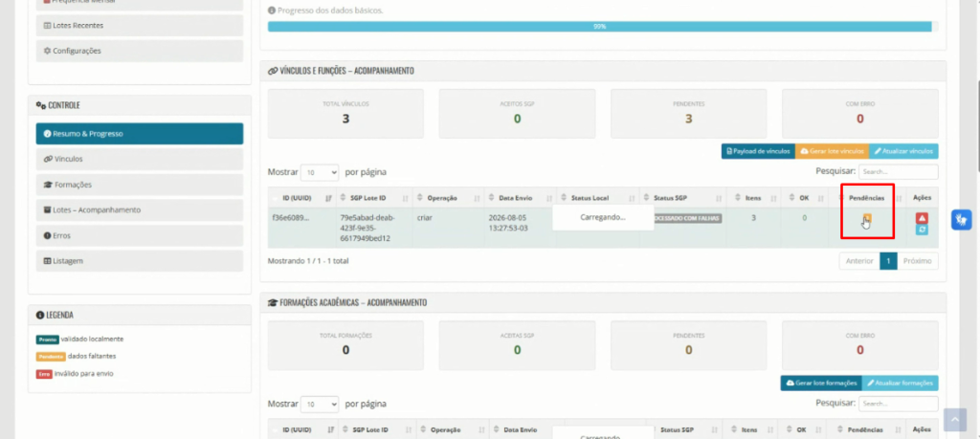980x439 pixels.
Task: Open vínculos rows-per-page dropdown
Action: (x=320, y=172)
